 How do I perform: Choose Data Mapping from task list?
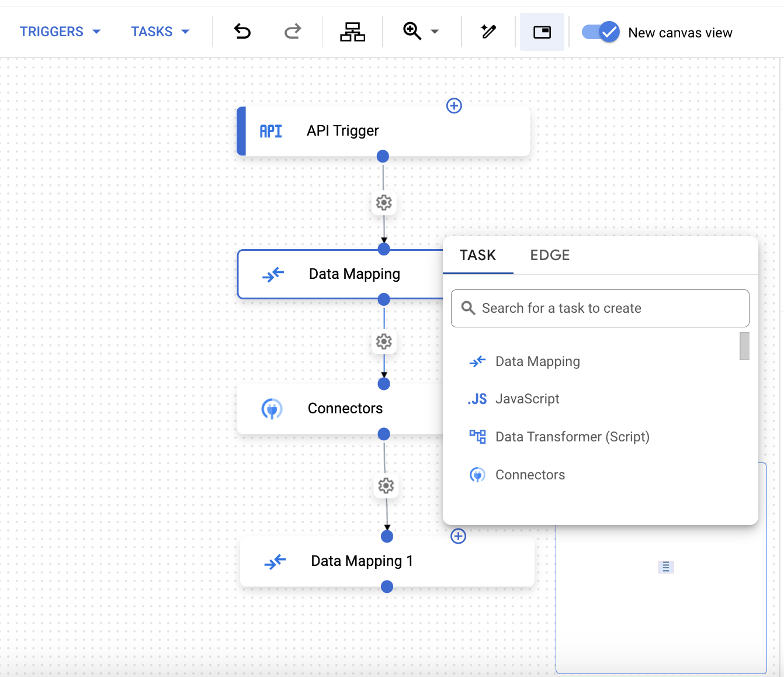591,361
